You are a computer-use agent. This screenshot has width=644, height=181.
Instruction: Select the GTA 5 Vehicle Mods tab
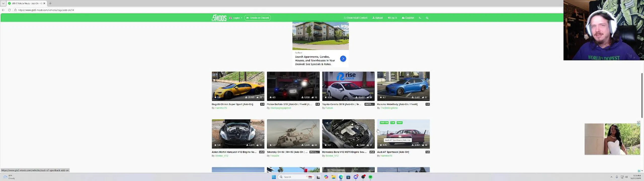coord(26,3)
